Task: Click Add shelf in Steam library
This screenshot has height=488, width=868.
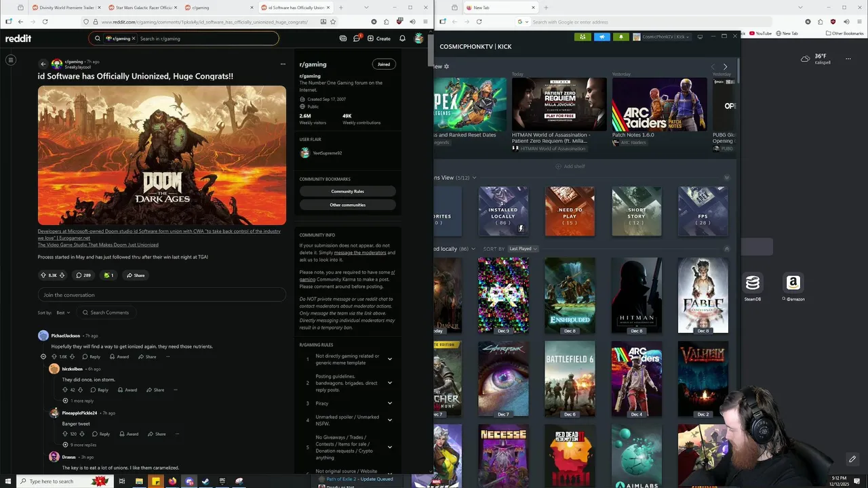Action: click(x=570, y=166)
